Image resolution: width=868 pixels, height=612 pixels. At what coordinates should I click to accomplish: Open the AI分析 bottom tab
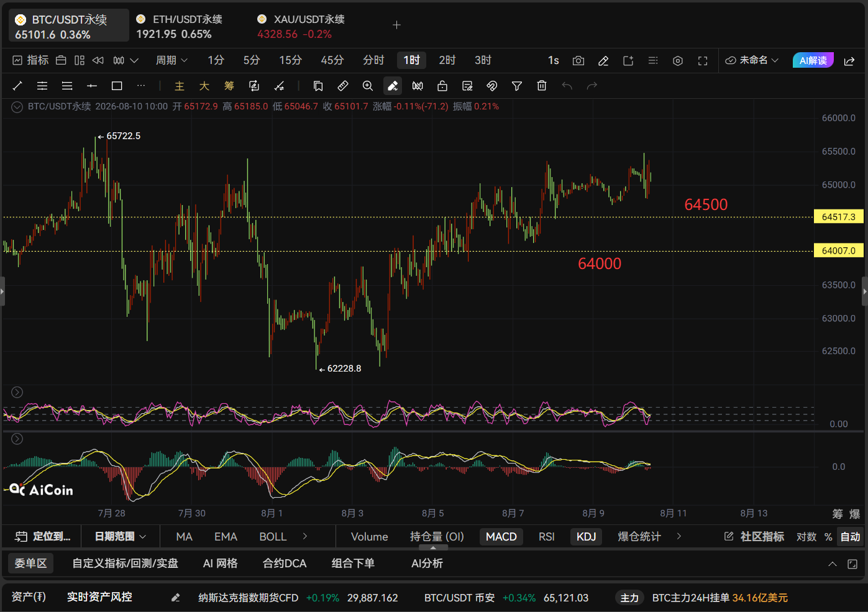pyautogui.click(x=427, y=563)
